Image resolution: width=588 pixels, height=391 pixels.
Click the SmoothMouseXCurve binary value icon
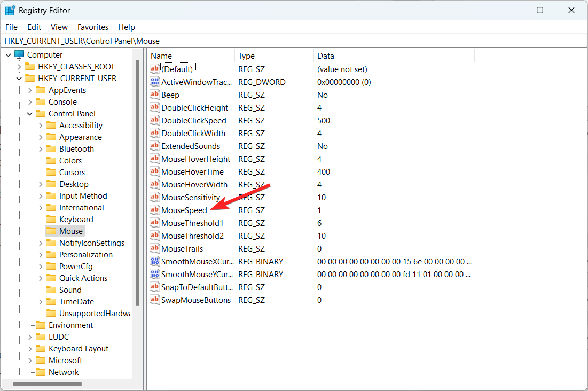[x=154, y=261]
